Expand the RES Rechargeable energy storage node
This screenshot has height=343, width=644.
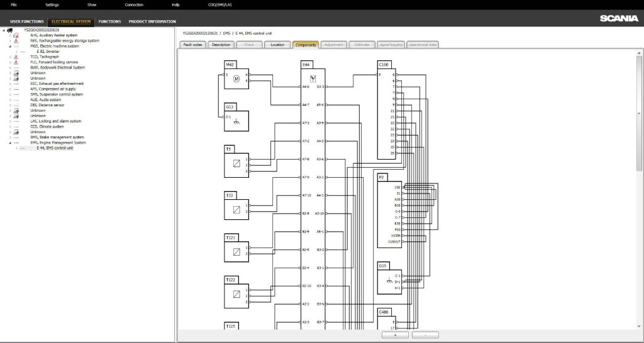(10, 41)
